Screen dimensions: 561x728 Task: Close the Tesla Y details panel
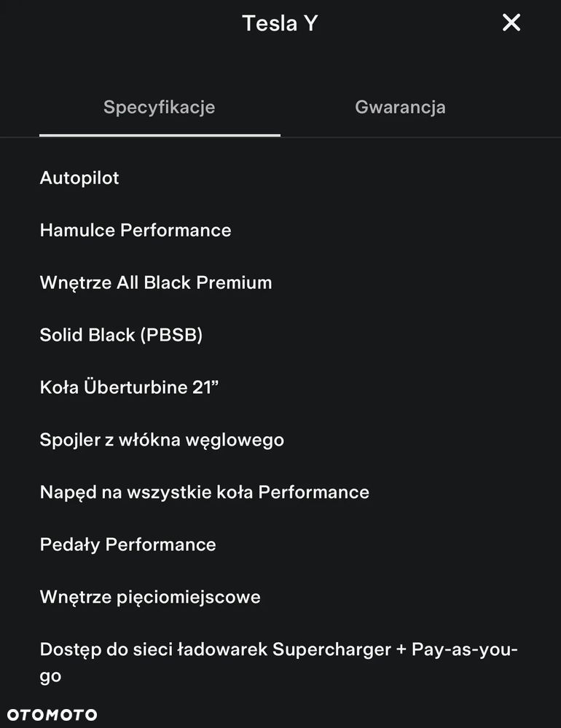(x=511, y=23)
